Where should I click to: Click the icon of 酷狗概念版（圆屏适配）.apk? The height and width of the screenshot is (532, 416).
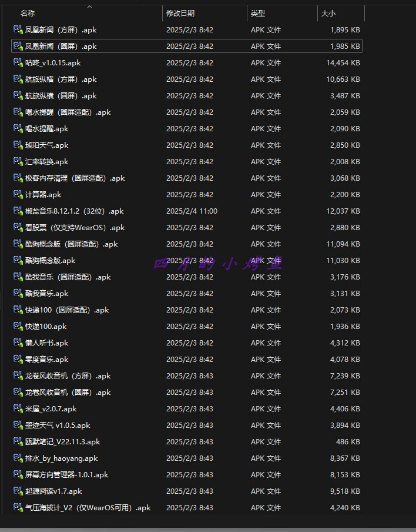point(18,244)
